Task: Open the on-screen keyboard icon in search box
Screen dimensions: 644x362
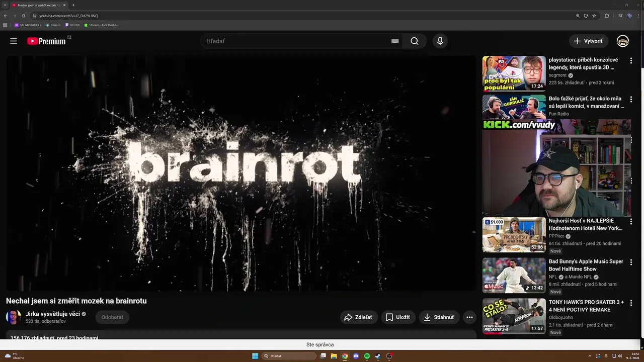Action: coord(395,41)
